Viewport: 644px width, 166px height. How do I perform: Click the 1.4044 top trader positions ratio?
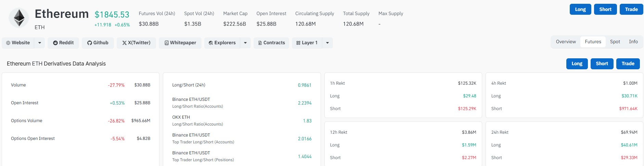click(305, 156)
